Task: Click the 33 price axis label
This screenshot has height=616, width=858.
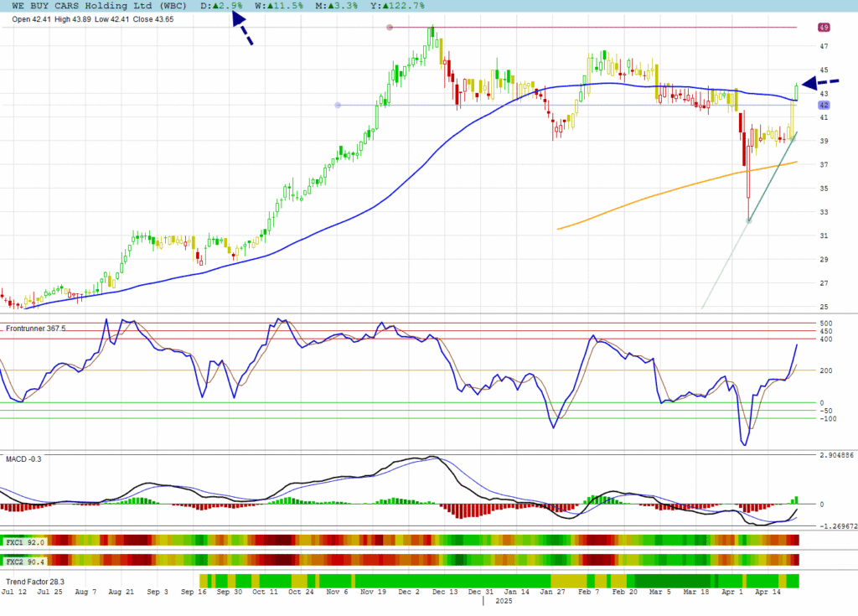Action: (824, 212)
